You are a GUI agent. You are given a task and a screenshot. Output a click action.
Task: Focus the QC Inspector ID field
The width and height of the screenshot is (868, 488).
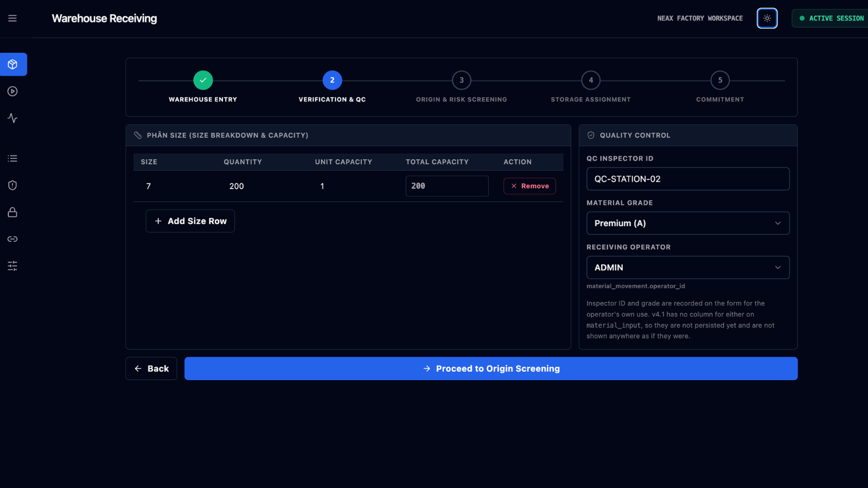point(688,179)
